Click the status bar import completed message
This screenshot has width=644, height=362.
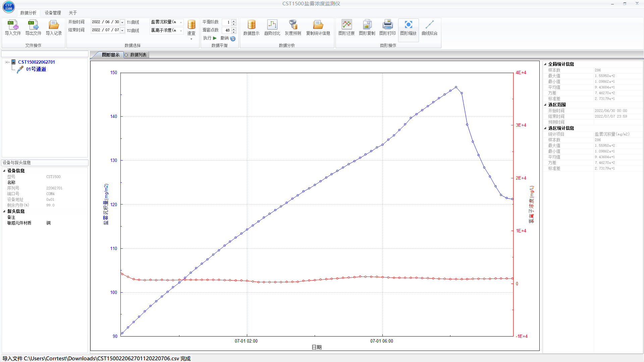click(97, 359)
